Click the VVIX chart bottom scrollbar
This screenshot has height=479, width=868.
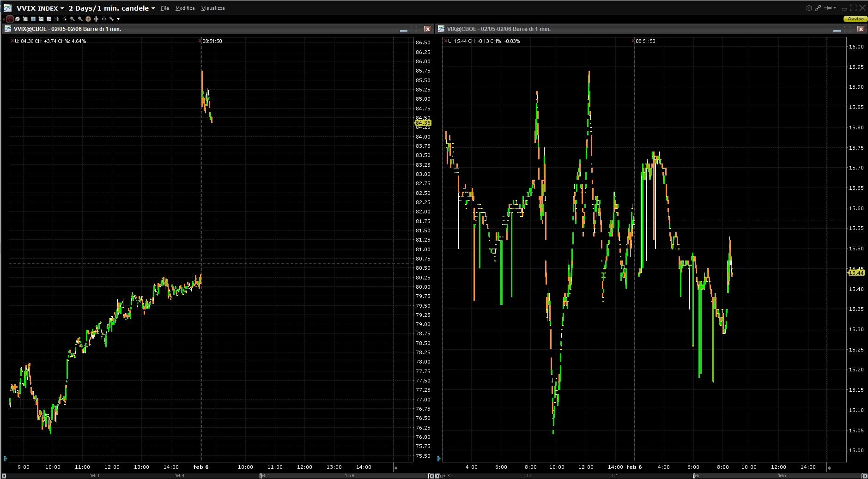coord(217,476)
